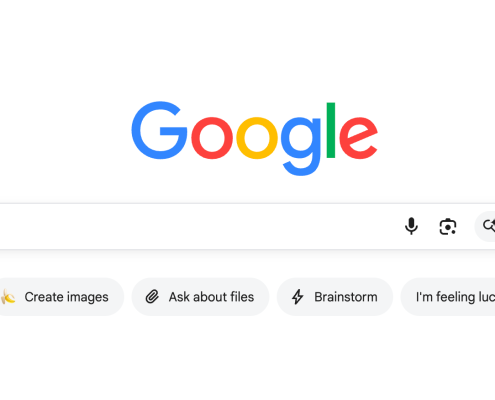Click the first red o in the logo

(x=212, y=138)
